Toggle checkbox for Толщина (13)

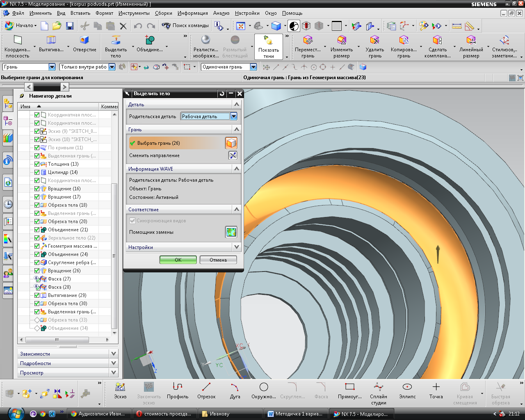(x=37, y=164)
